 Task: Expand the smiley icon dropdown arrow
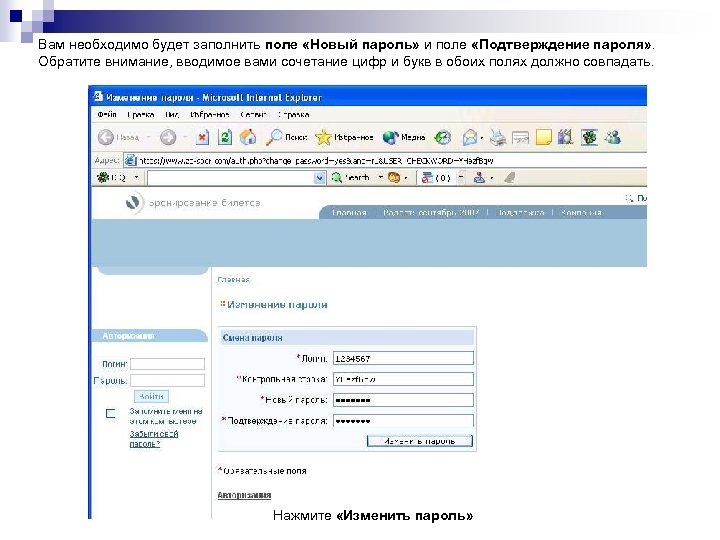pyautogui.click(x=406, y=178)
